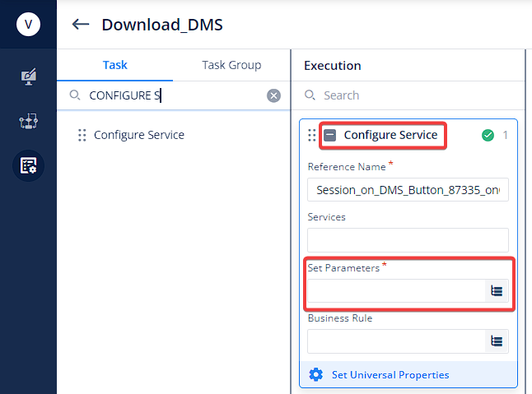Viewport: 532px width, 394px height.
Task: Select the Task tab
Action: coord(115,65)
